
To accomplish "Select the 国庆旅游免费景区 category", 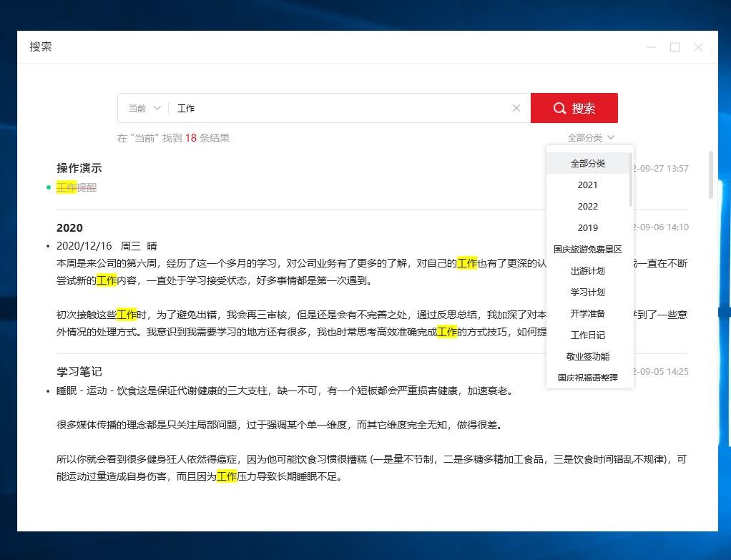I will 587,250.
